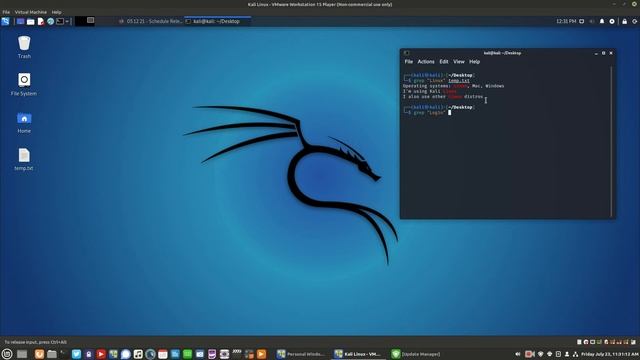This screenshot has height=360, width=640.
Task: Open the File System desktop icon
Action: click(x=24, y=84)
